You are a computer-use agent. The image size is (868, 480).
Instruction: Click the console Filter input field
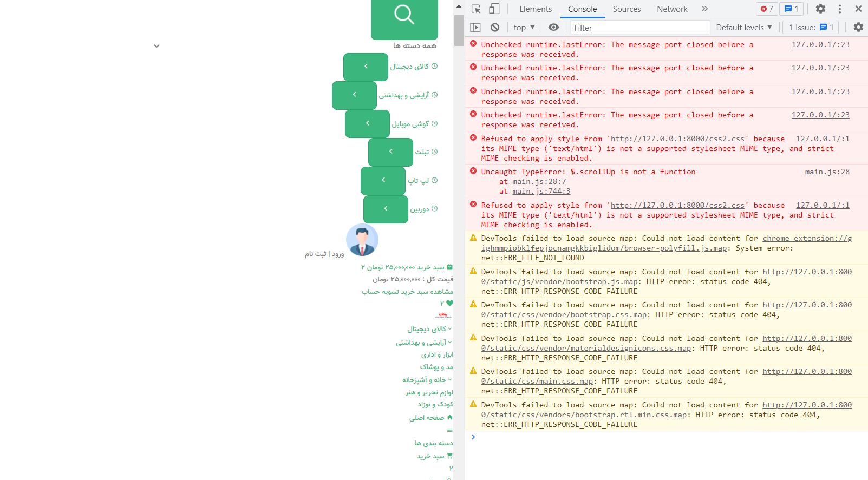[x=639, y=28]
